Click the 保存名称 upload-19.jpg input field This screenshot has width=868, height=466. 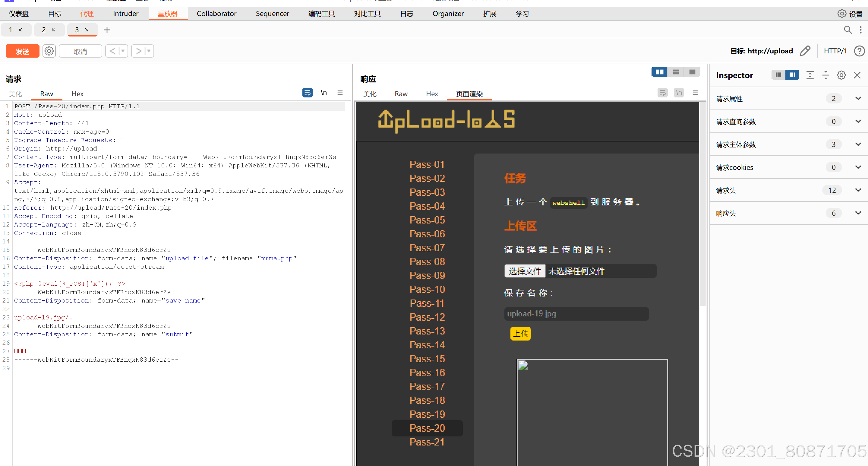(576, 314)
